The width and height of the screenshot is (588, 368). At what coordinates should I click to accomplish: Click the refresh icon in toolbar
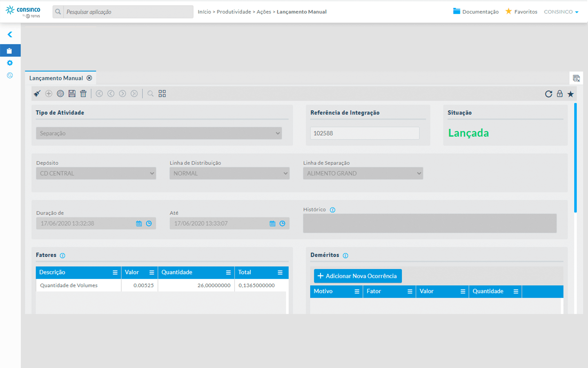548,94
